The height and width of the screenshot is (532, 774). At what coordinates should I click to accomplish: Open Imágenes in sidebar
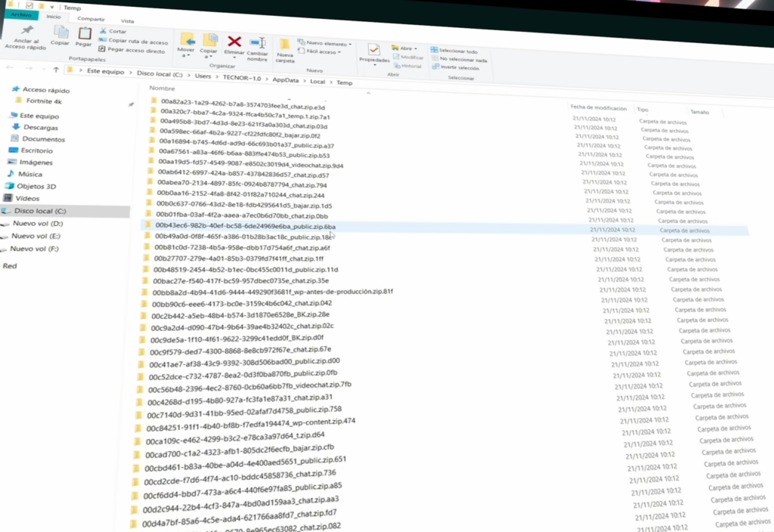(x=30, y=162)
